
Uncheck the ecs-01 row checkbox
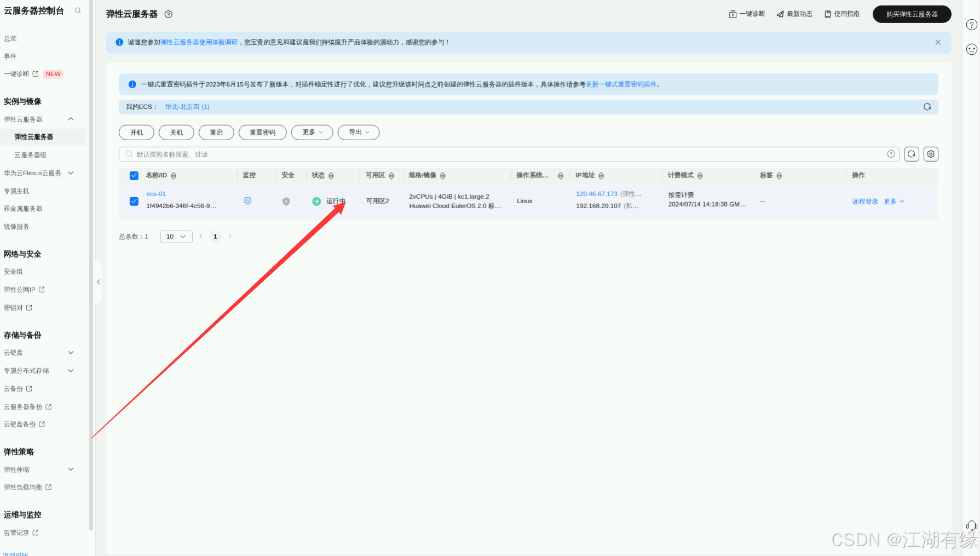134,201
